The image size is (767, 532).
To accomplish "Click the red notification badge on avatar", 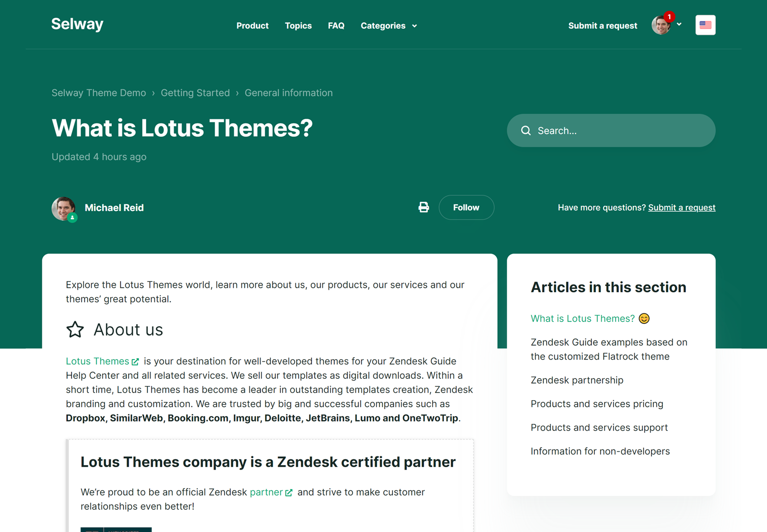I will click(x=669, y=17).
